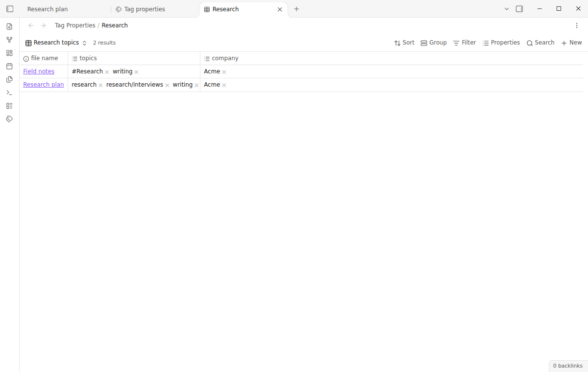Open the Filter options
The image size is (588, 372).
[465, 43]
